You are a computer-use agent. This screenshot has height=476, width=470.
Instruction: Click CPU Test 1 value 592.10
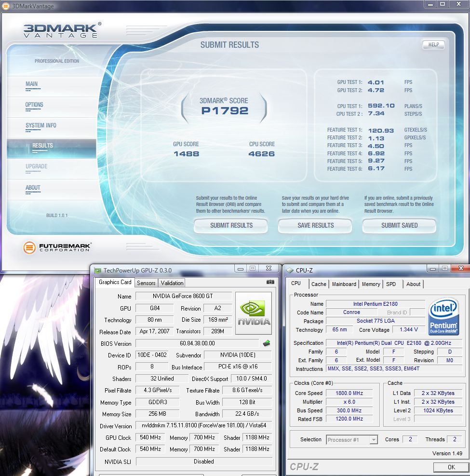click(381, 106)
